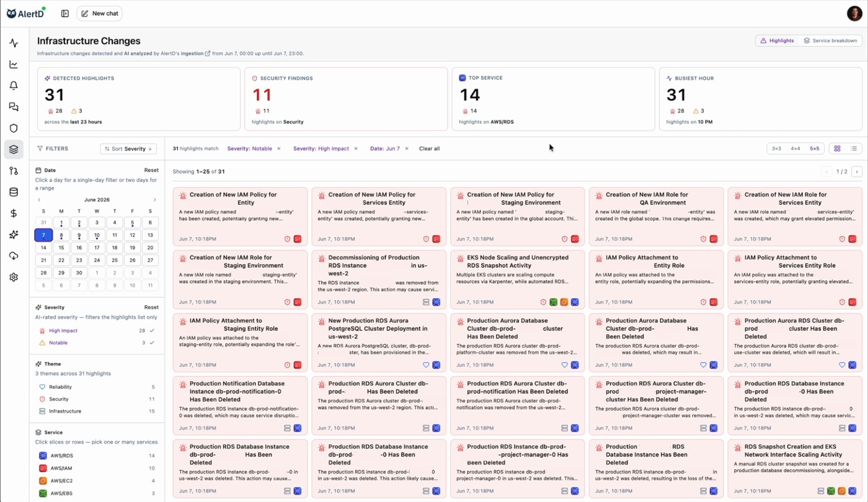Open the Top Service summary card
Screen dimensions: 868x502
click(x=553, y=99)
